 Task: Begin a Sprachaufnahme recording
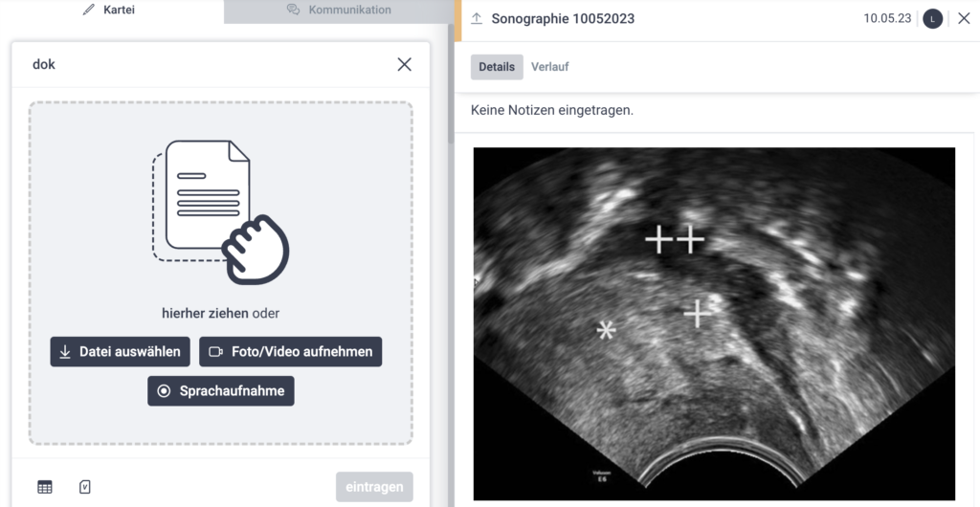221,390
